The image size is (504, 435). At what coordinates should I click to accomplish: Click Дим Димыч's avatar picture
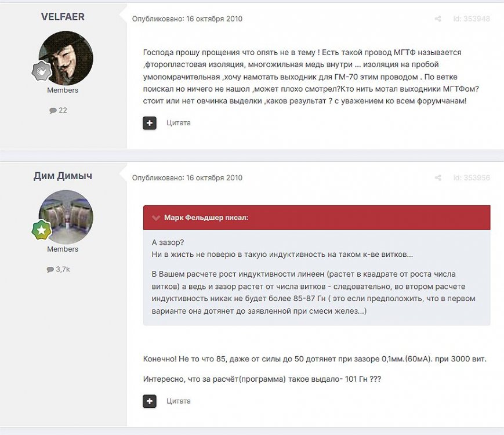tap(66, 217)
